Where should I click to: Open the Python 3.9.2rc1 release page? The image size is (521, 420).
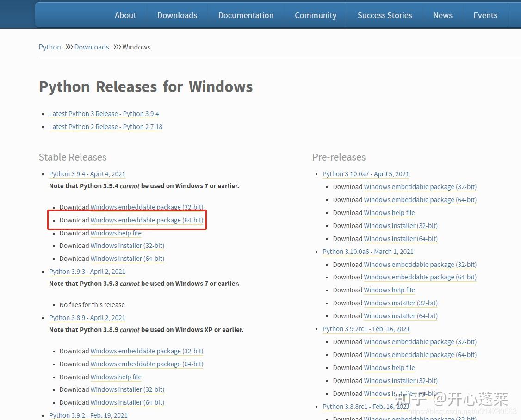click(366, 329)
